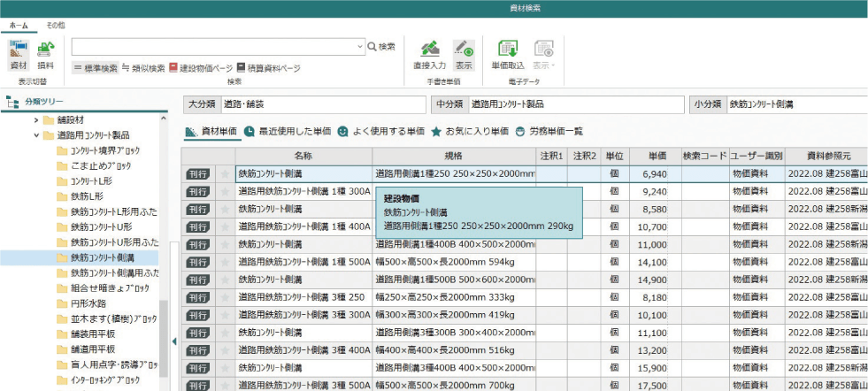
Task: Select 鉄筋コンクリートL形用ふた folder
Action: click(107, 211)
